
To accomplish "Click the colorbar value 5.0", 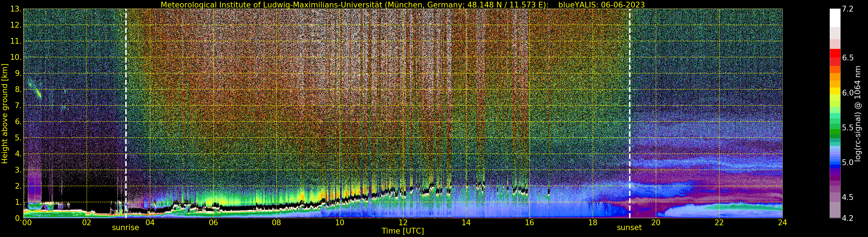I will click(848, 162).
